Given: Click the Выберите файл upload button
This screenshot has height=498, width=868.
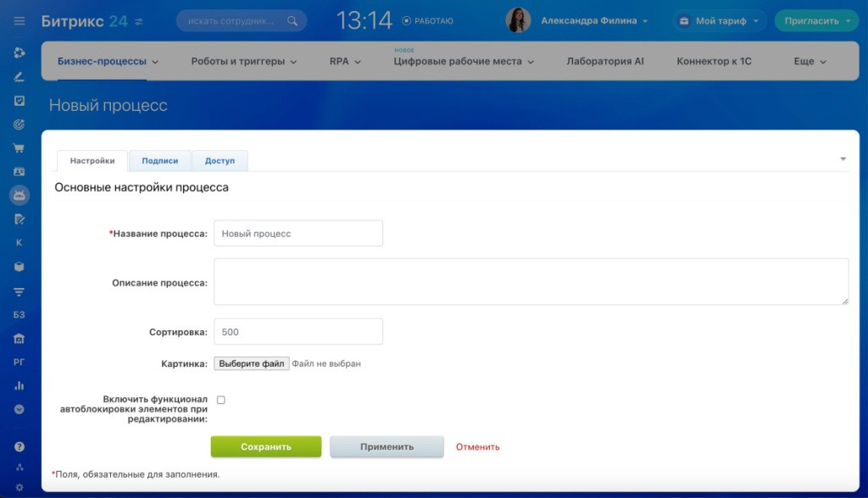Looking at the screenshot, I should pyautogui.click(x=251, y=363).
